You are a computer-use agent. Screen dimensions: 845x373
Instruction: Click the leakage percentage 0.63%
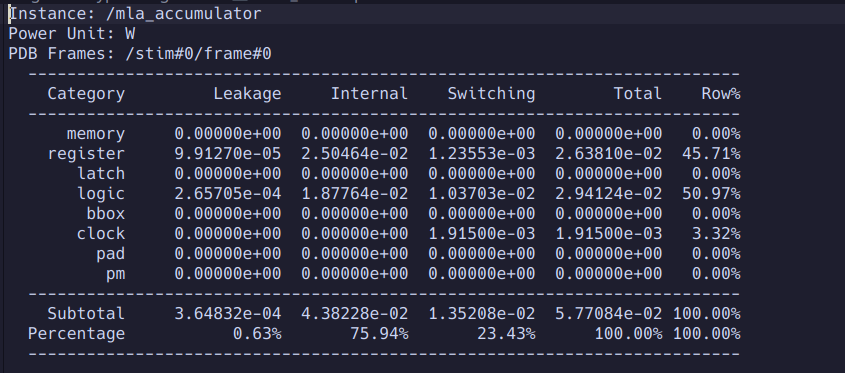[x=257, y=334]
